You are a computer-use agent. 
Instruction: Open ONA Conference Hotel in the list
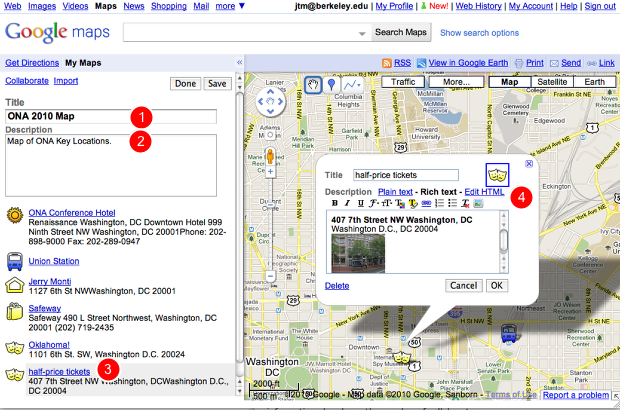coord(72,213)
